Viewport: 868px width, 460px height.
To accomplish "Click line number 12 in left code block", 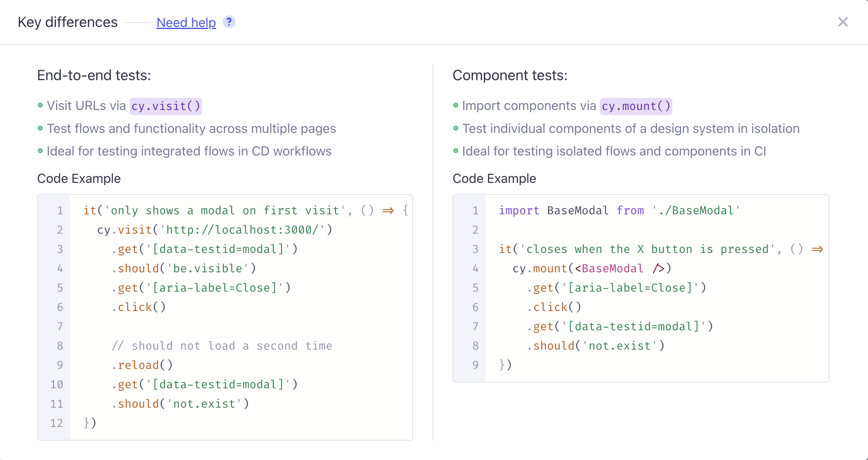I will 56,423.
